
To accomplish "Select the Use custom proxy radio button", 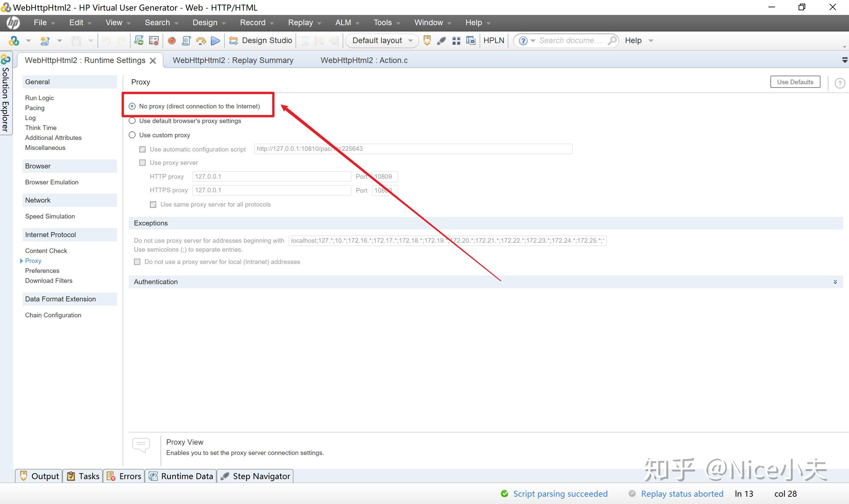I will coord(132,135).
